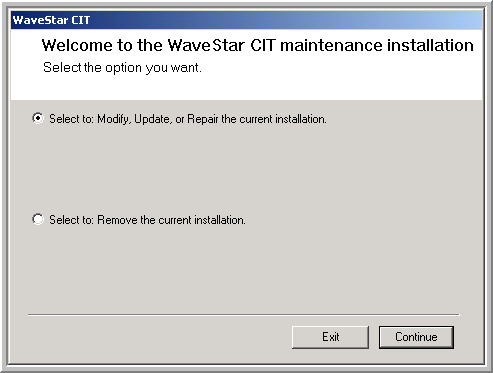Click the Continue button
The image size is (493, 373).
point(416,337)
